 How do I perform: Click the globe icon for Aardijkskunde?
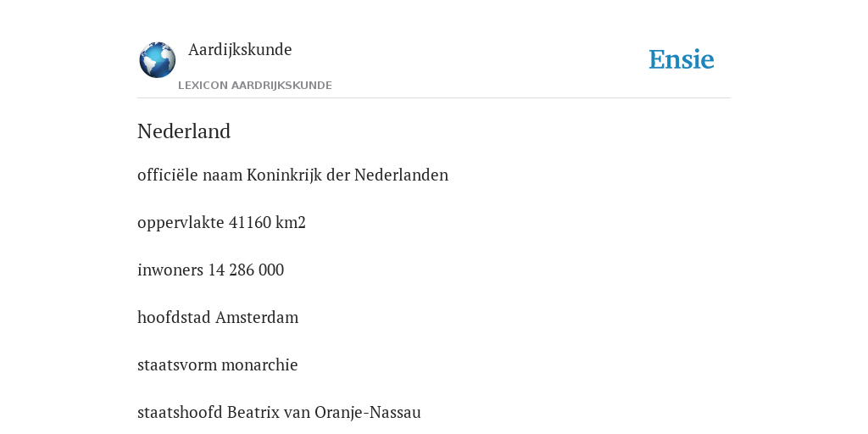157,60
